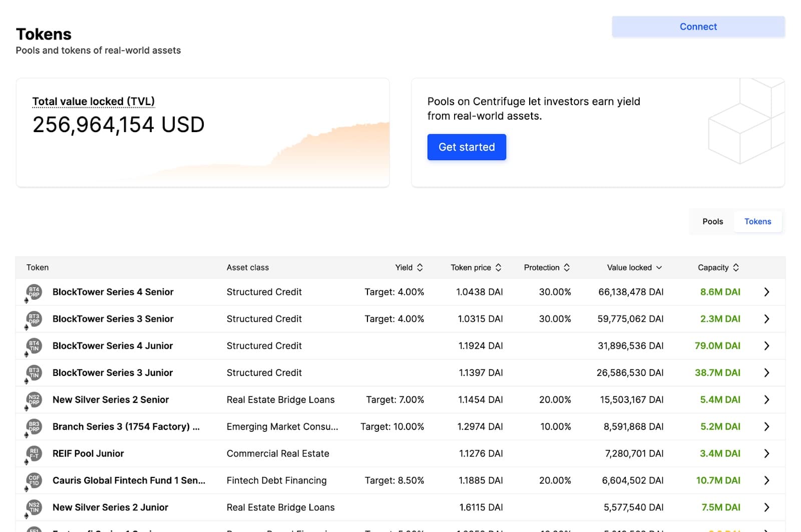Click the 1.2974 DAI token price
This screenshot has width=801, height=532.
tap(480, 427)
